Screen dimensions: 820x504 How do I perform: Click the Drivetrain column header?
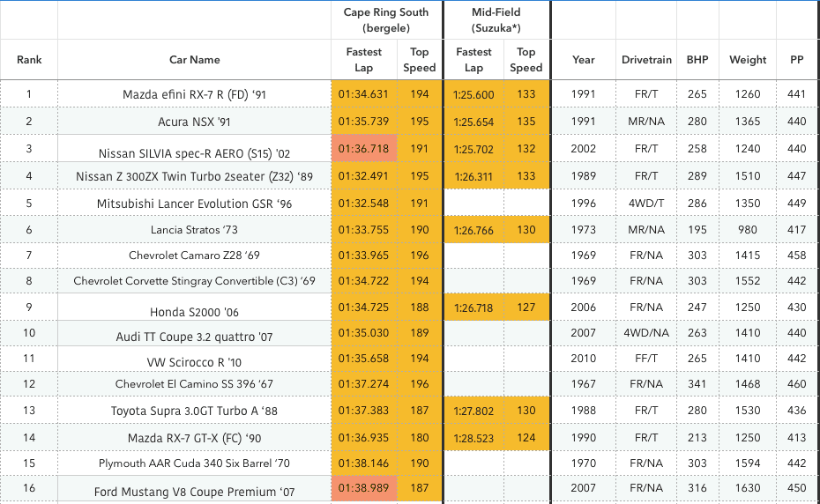[646, 60]
